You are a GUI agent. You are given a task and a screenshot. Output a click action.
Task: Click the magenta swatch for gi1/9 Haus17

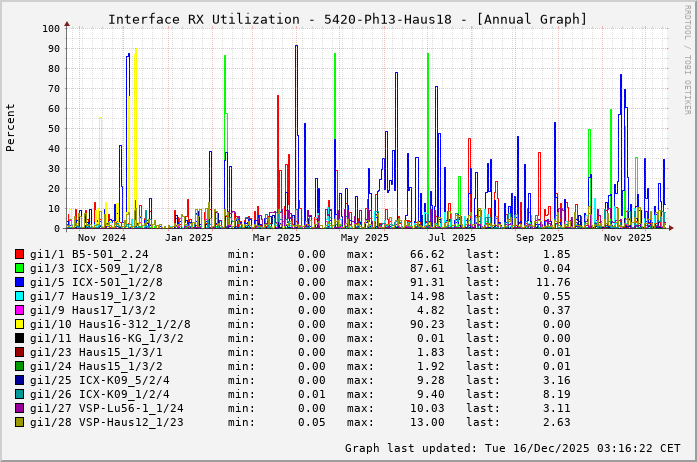tap(20, 310)
